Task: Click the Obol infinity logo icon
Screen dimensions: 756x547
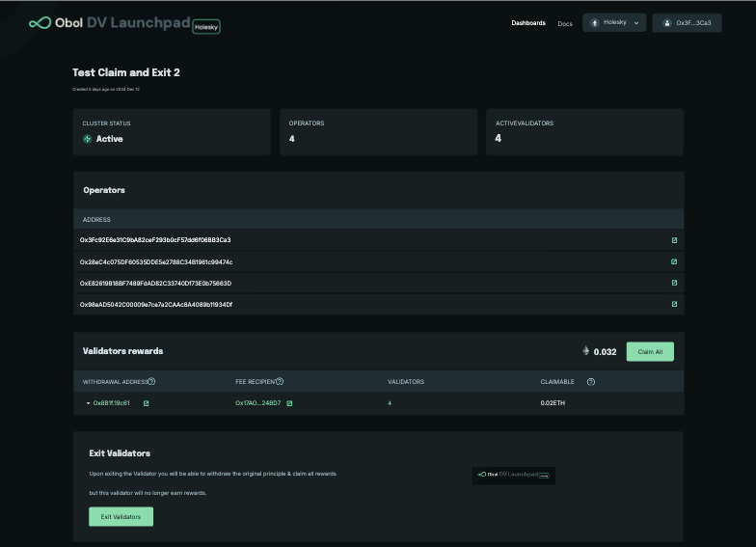Action: (40, 22)
